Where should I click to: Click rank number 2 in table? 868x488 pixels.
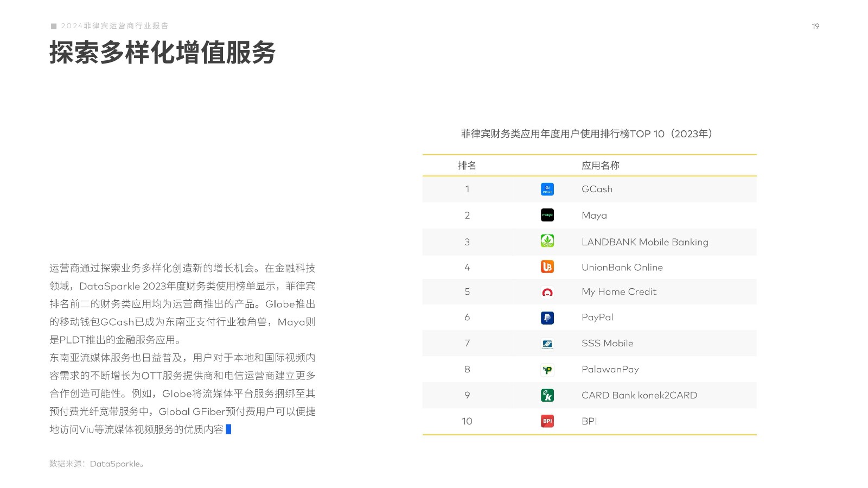[467, 216]
